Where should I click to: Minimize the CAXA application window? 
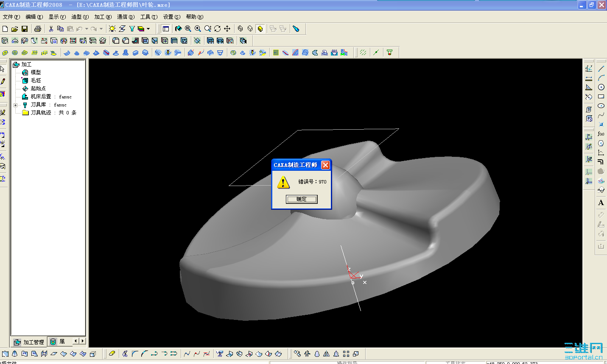582,5
